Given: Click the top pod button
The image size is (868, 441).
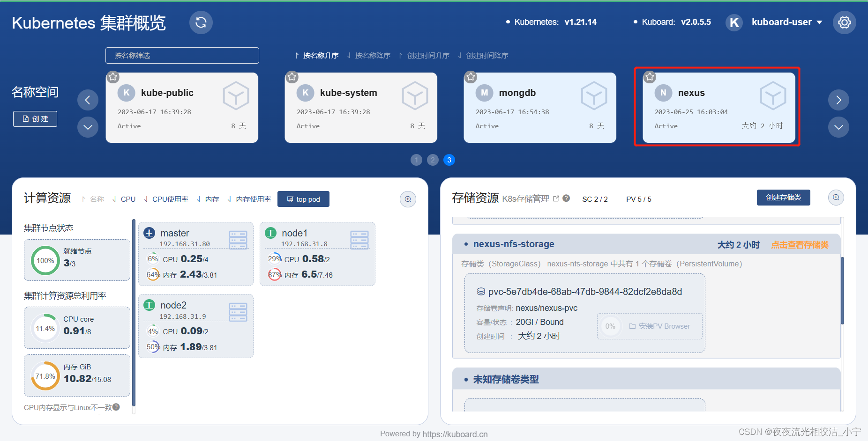Looking at the screenshot, I should tap(303, 199).
